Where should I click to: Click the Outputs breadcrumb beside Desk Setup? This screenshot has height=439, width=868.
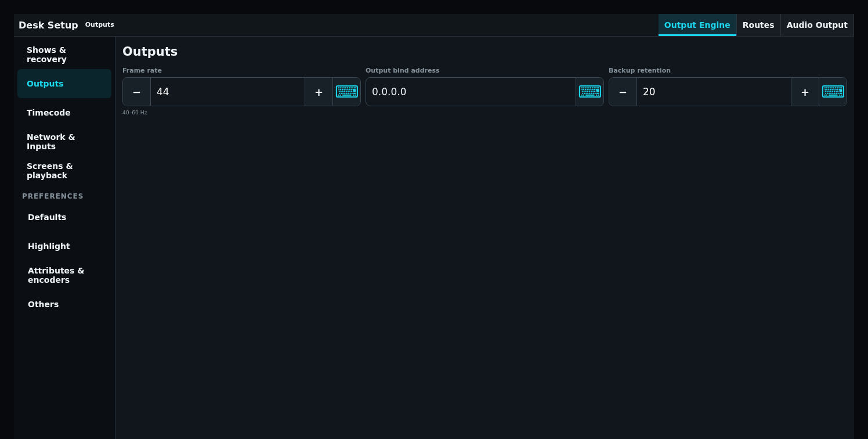pyautogui.click(x=100, y=25)
